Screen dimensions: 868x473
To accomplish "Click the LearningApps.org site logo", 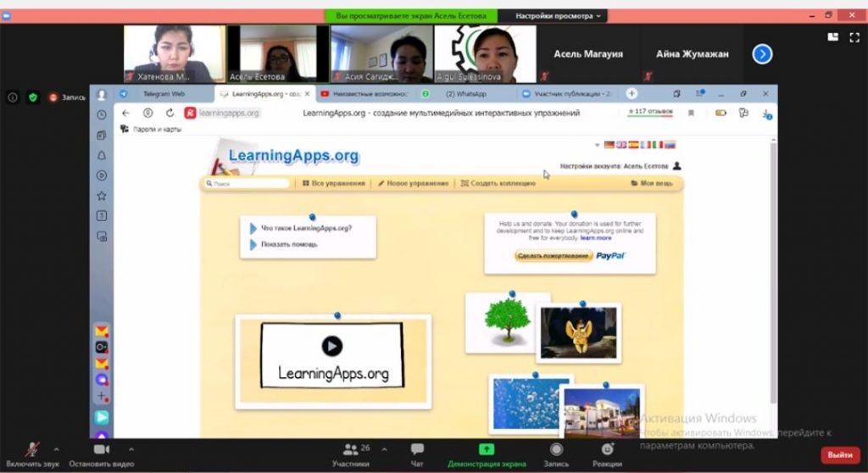I will [x=293, y=156].
